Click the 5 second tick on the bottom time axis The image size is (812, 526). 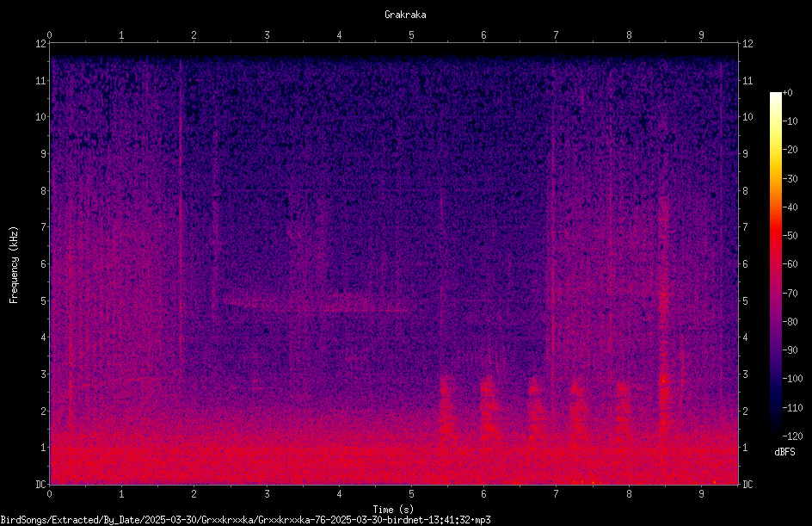(x=412, y=494)
